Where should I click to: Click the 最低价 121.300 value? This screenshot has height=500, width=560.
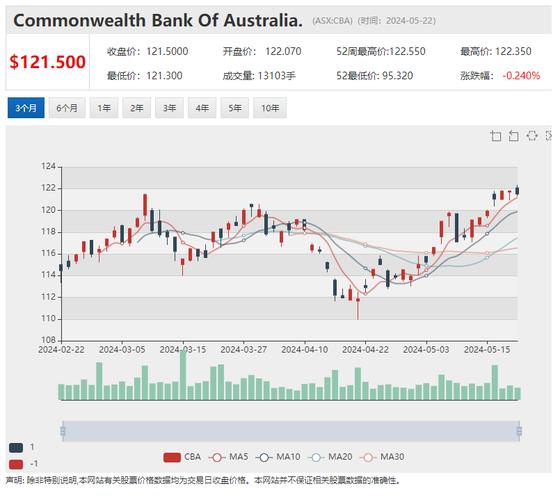(145, 76)
